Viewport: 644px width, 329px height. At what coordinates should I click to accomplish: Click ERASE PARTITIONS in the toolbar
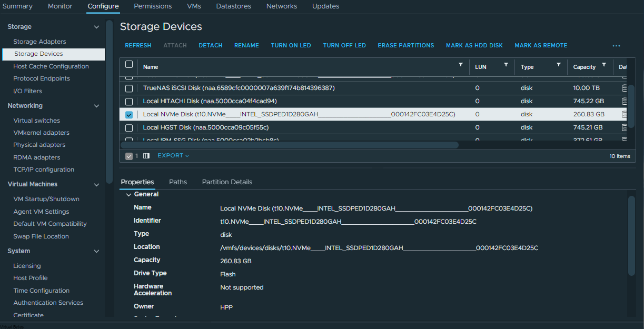coord(405,45)
